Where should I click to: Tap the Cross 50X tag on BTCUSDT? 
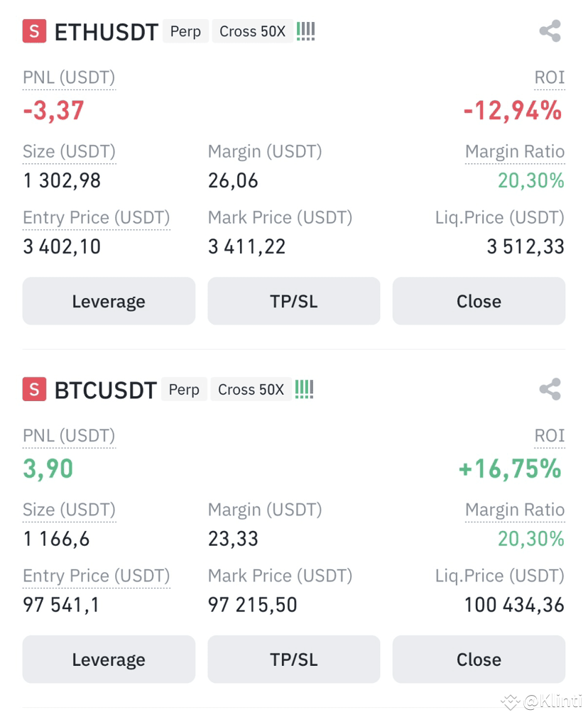tap(251, 389)
